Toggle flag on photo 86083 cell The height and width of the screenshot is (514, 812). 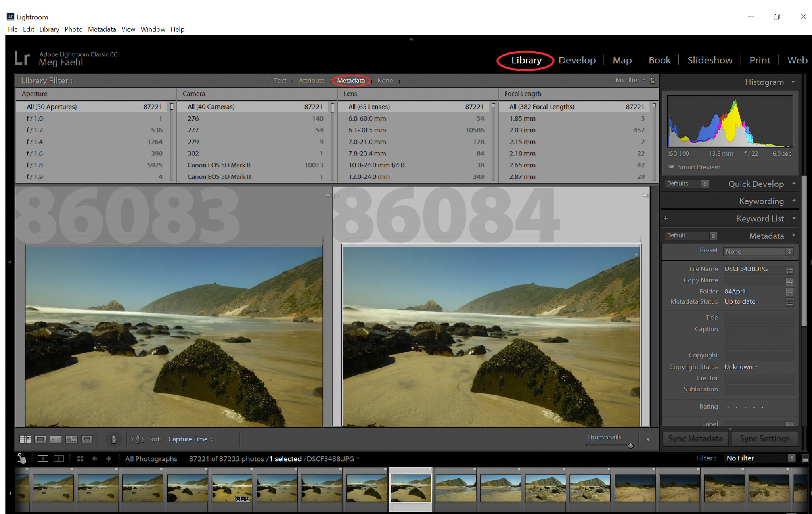[327, 195]
